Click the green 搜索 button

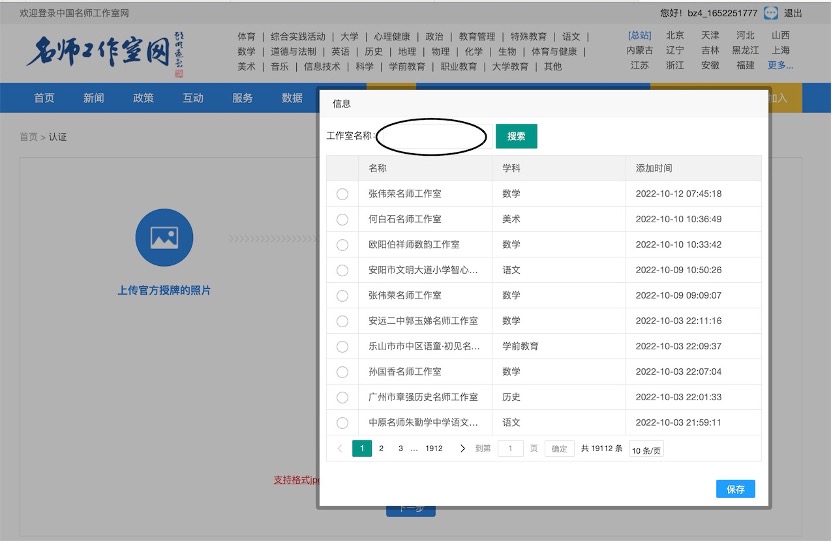(516, 136)
